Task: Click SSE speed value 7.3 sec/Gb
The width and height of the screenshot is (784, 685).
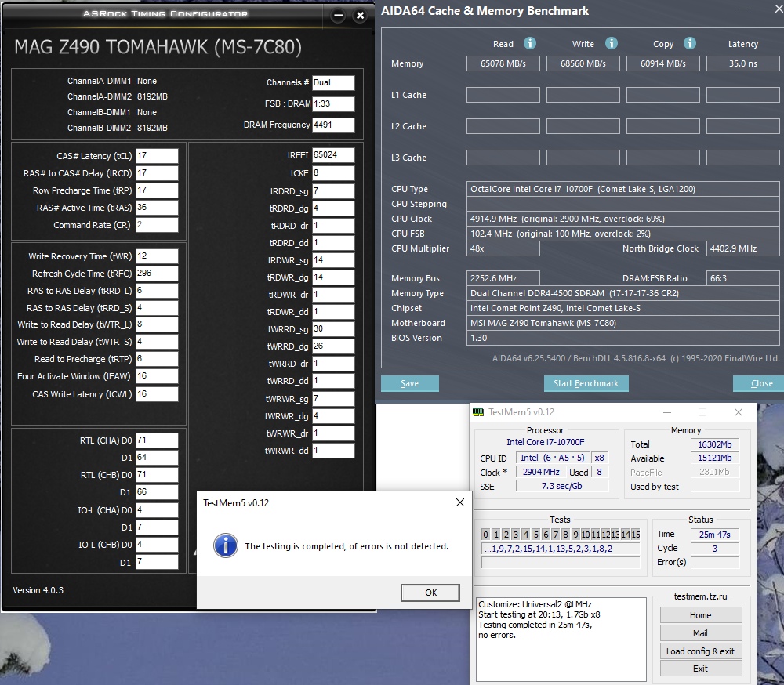Action: point(562,486)
